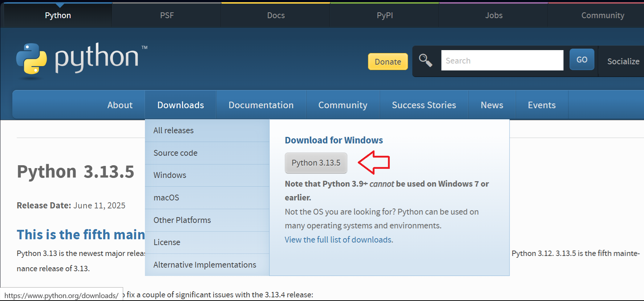The width and height of the screenshot is (644, 301).
Task: Choose Source code in Downloads menu
Action: coord(175,153)
